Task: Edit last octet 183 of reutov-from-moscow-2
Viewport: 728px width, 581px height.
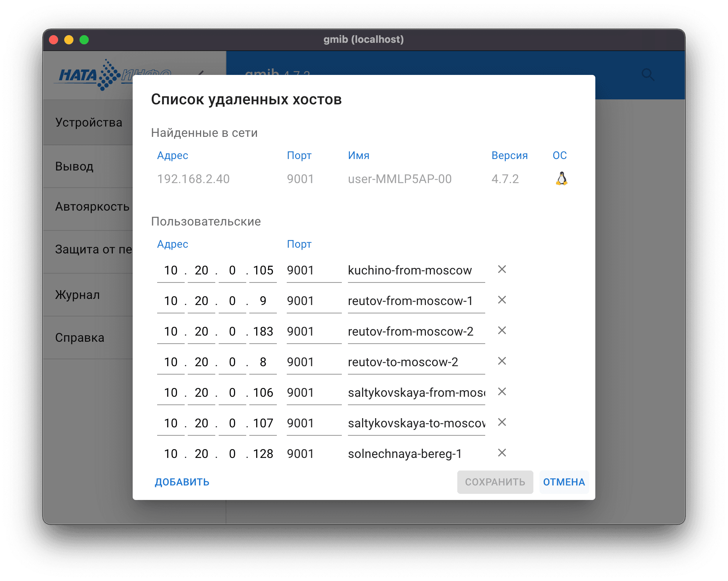Action: [263, 332]
